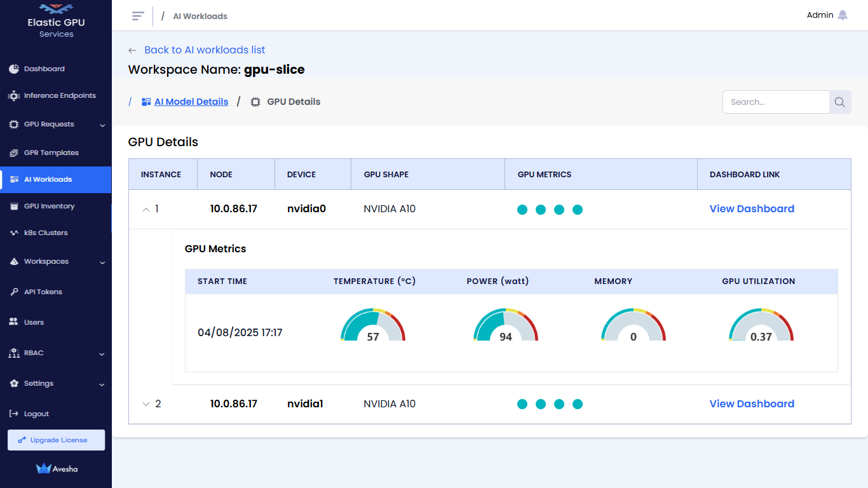
Task: Expand GPU instance 2 row
Action: (146, 404)
